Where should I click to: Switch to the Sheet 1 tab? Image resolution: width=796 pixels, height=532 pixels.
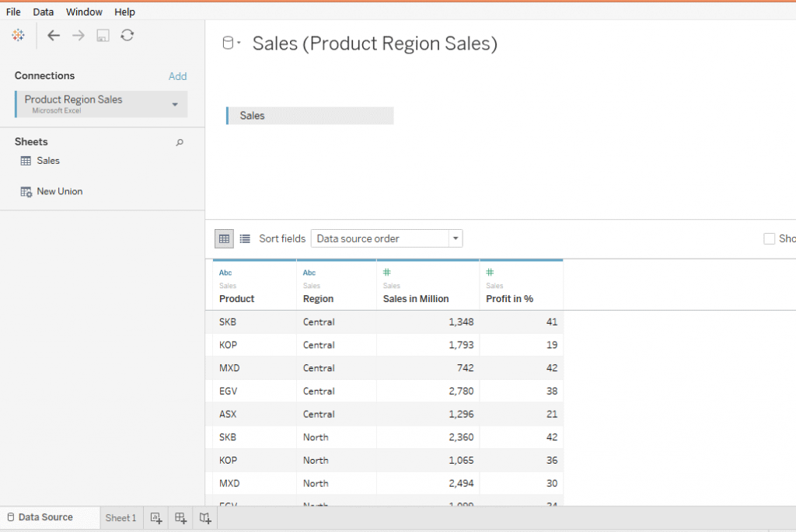tap(120, 517)
